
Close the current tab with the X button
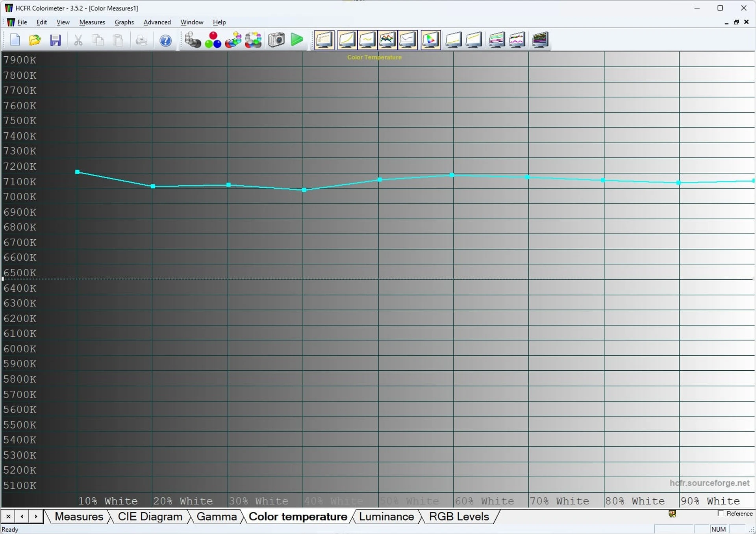[8, 516]
